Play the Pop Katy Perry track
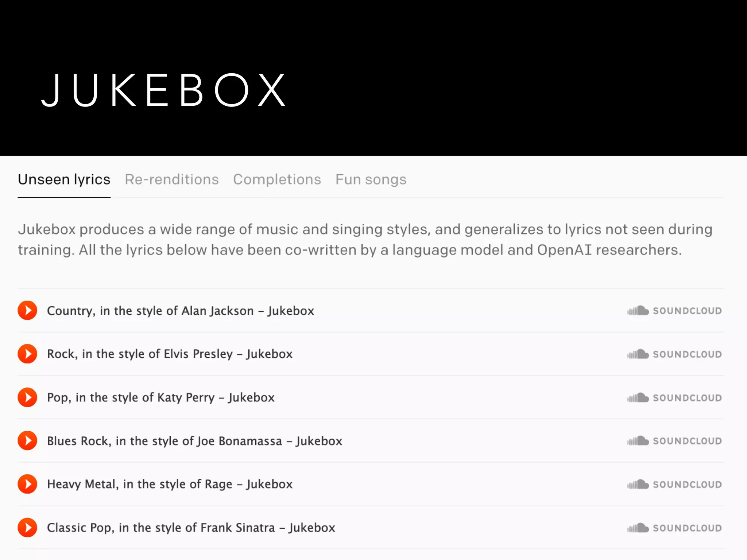The width and height of the screenshot is (747, 560). click(x=28, y=397)
